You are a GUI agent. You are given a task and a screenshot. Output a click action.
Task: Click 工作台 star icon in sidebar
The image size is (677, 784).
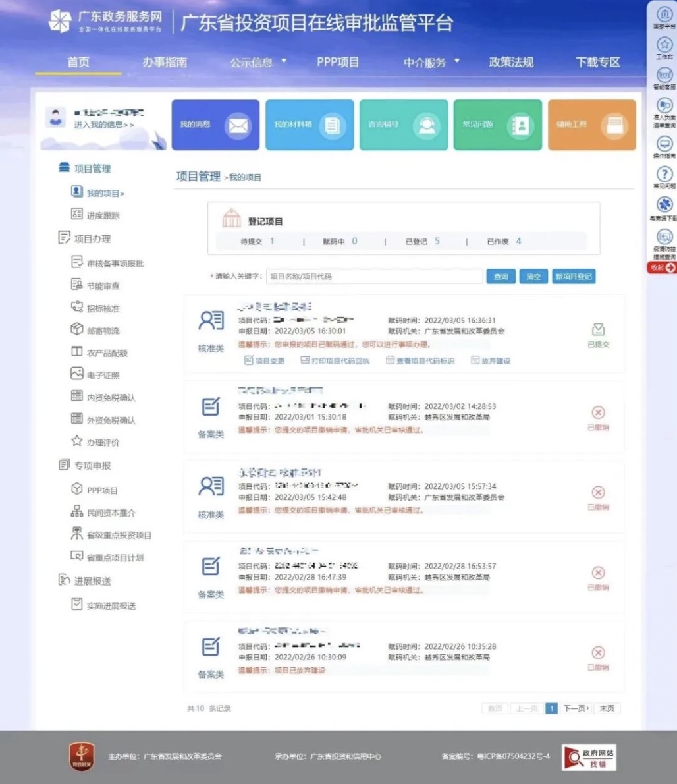point(664,49)
